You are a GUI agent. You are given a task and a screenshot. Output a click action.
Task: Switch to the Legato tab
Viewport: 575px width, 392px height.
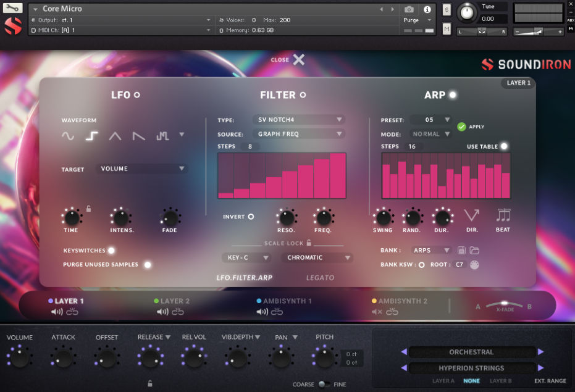pos(320,278)
